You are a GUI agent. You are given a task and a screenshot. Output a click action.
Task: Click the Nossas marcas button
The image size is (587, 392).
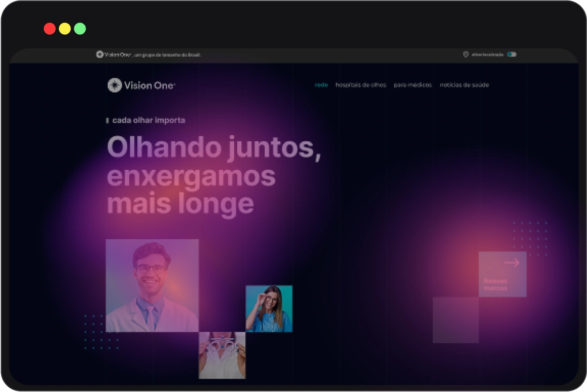[x=496, y=285]
